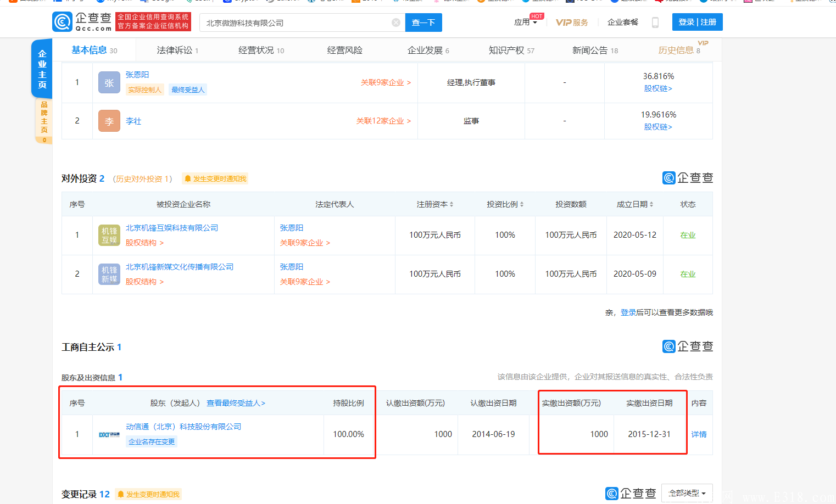Click 最终受益人 tag

(x=188, y=90)
